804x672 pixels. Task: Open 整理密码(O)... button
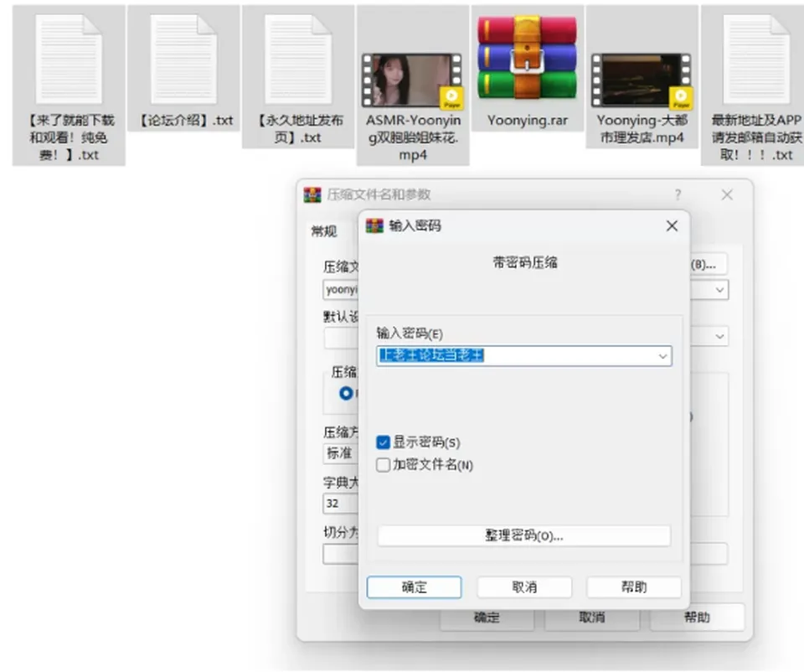coord(524,535)
